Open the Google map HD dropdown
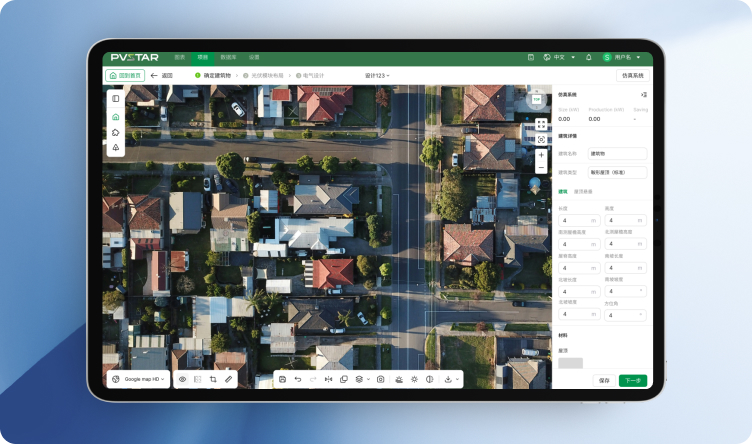The height and width of the screenshot is (444, 752). [x=139, y=380]
